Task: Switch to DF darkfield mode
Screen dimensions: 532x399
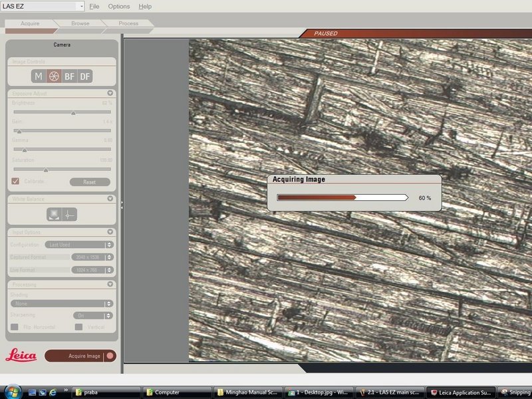Action: coord(85,76)
